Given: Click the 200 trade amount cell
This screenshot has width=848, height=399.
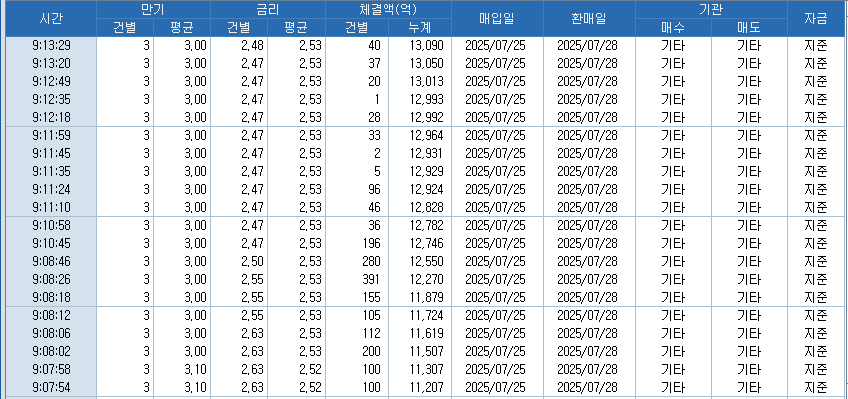Looking at the screenshot, I should (357, 351).
